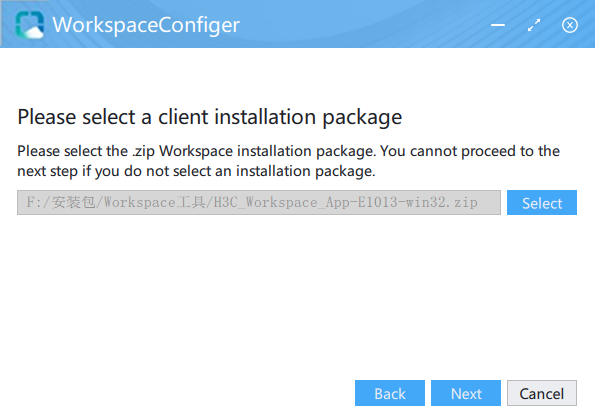
Task: Click the H3C_Workspace_App-E1013-win32.zip path text
Action: click(x=345, y=203)
